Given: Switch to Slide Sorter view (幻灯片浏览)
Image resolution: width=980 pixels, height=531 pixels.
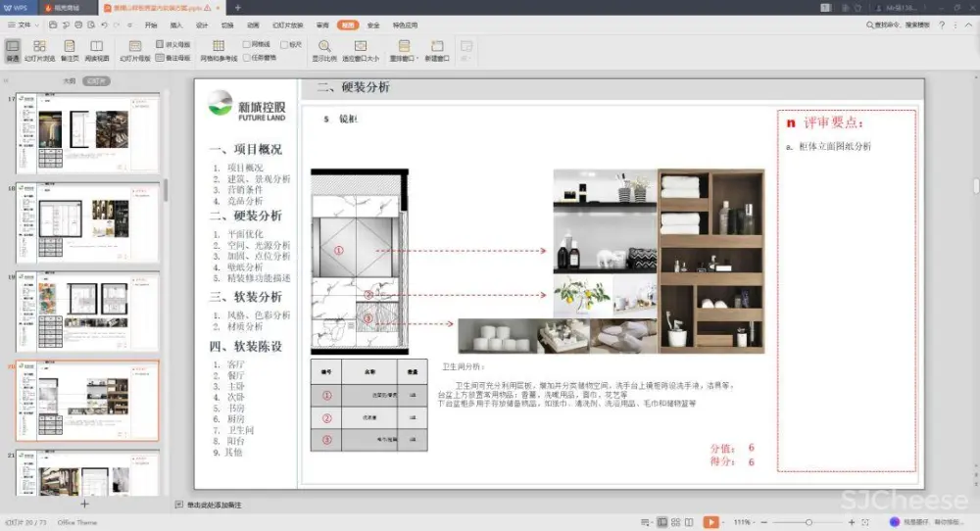Looking at the screenshot, I should (x=39, y=50).
